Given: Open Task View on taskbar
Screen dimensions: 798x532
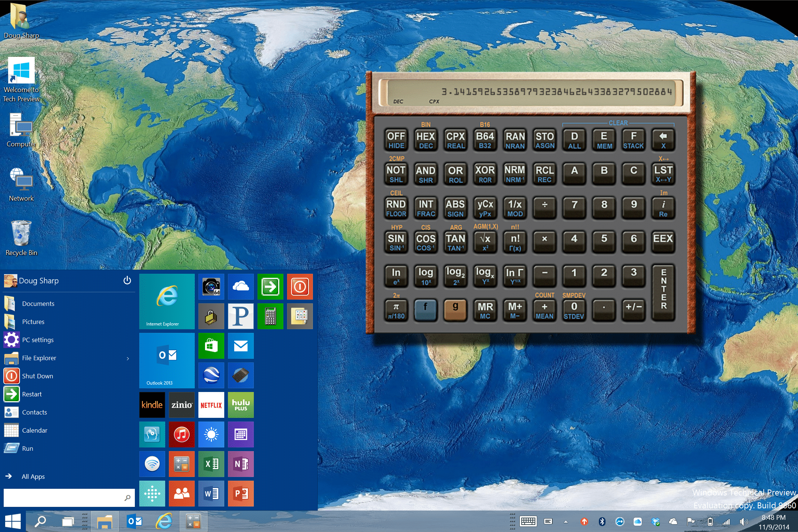Looking at the screenshot, I should [x=68, y=521].
